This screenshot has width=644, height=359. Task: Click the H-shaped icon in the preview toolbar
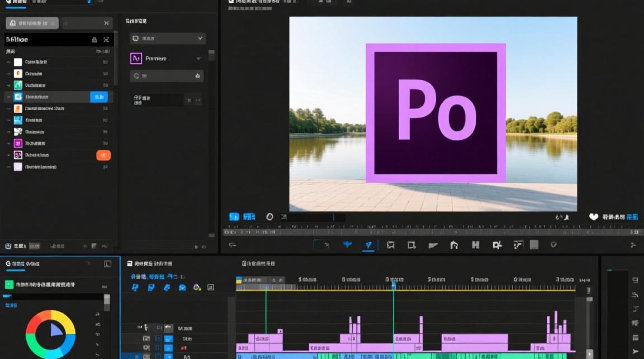click(475, 245)
